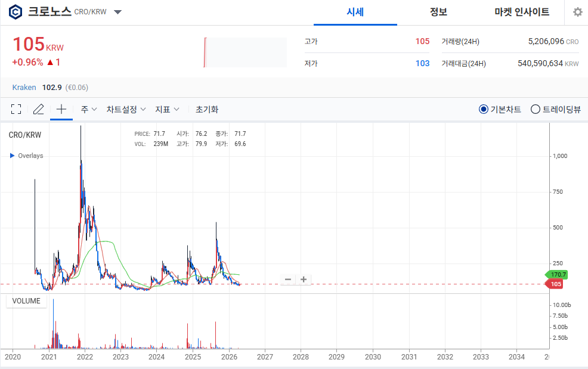Click the 초기화 reset button
The width and height of the screenshot is (588, 369).
click(207, 109)
